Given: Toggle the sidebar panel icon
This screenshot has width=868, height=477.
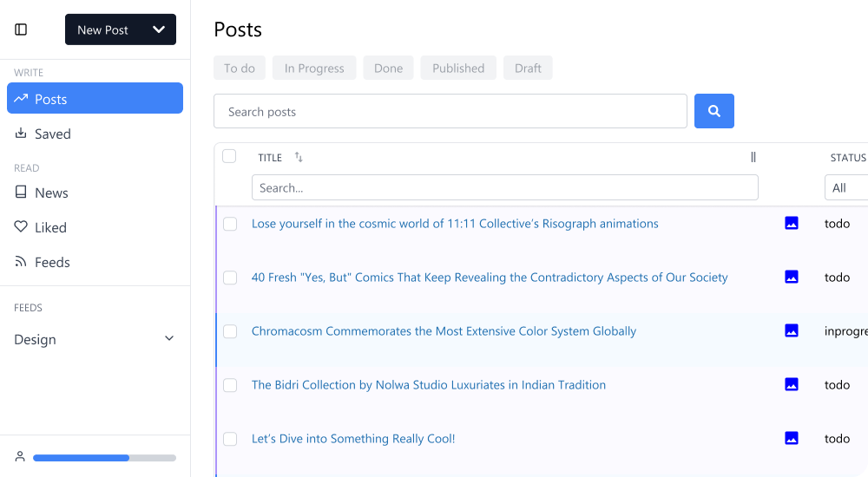Looking at the screenshot, I should (21, 29).
